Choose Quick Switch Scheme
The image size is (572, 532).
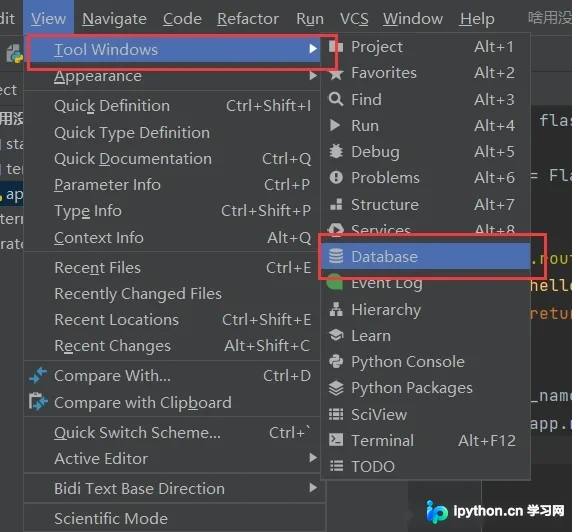tap(172, 432)
